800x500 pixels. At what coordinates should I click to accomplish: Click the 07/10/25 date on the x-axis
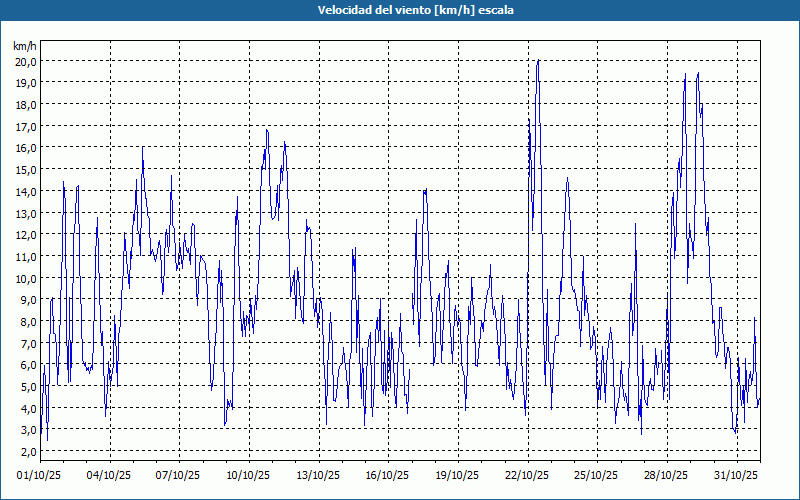(x=178, y=475)
